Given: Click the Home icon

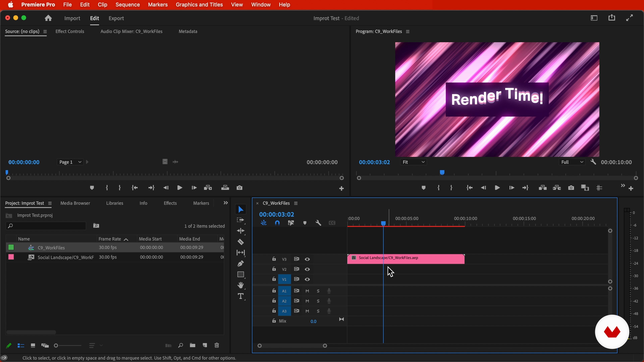Looking at the screenshot, I should 48,18.
